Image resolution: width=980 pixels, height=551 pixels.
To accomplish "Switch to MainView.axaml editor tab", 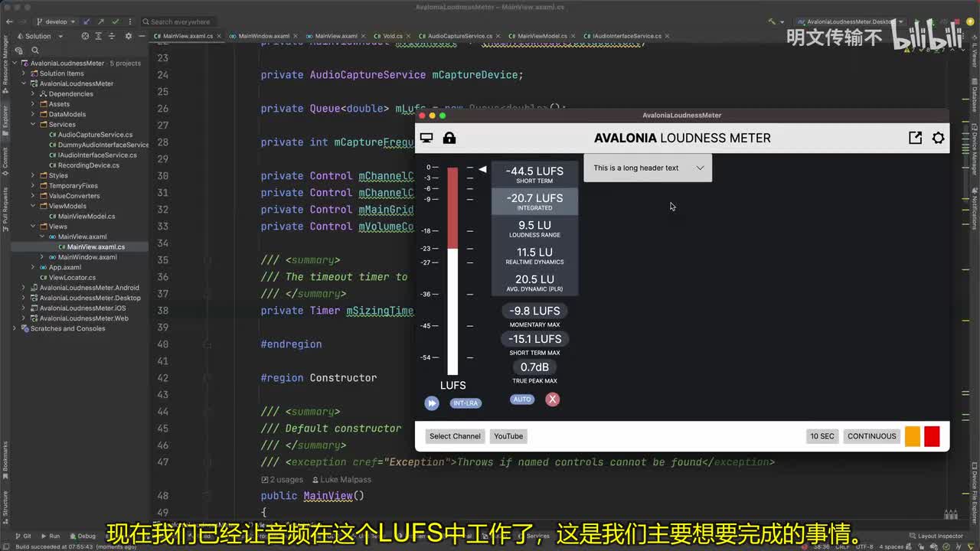I will (335, 36).
